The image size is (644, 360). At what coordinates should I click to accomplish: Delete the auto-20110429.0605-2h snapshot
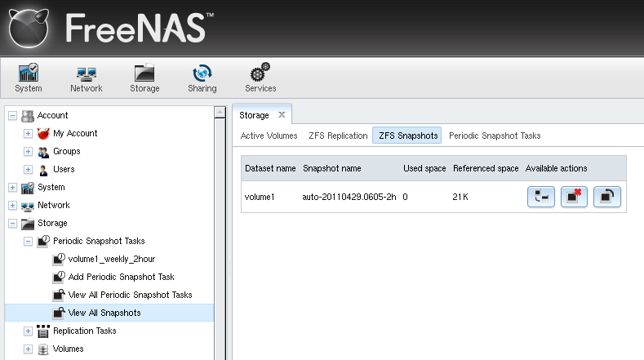[x=574, y=197]
